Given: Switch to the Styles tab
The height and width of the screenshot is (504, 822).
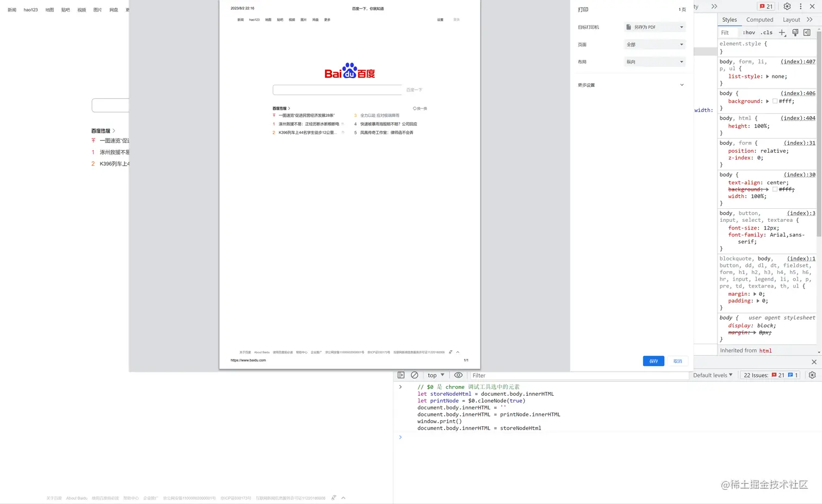Looking at the screenshot, I should click(729, 20).
